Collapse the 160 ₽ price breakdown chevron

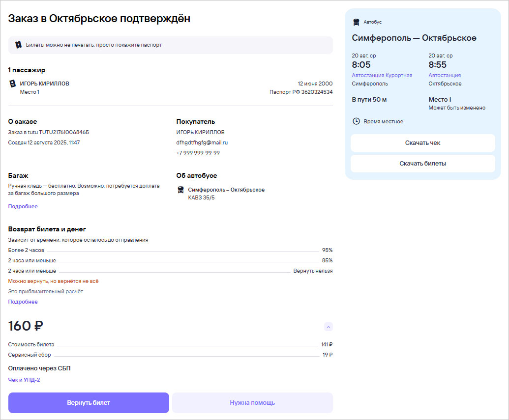coord(329,327)
